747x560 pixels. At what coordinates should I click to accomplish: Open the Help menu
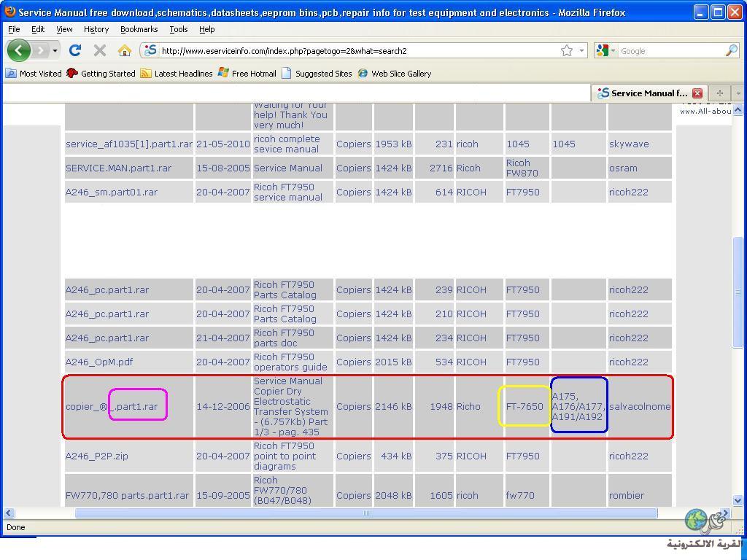(x=206, y=29)
